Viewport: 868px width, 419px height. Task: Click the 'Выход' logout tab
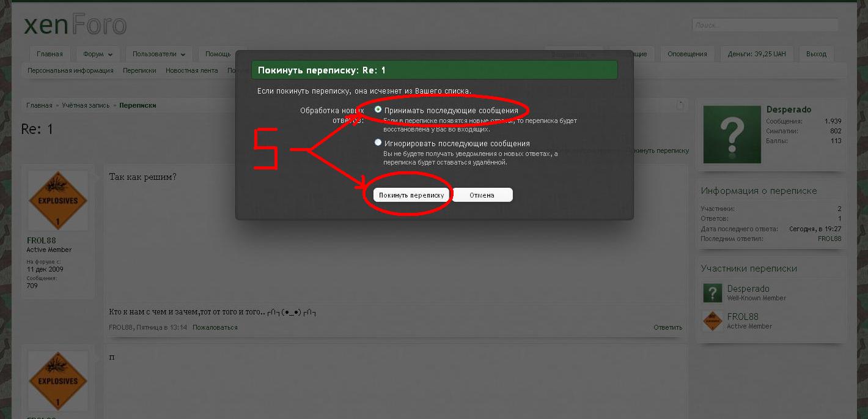pyautogui.click(x=816, y=54)
